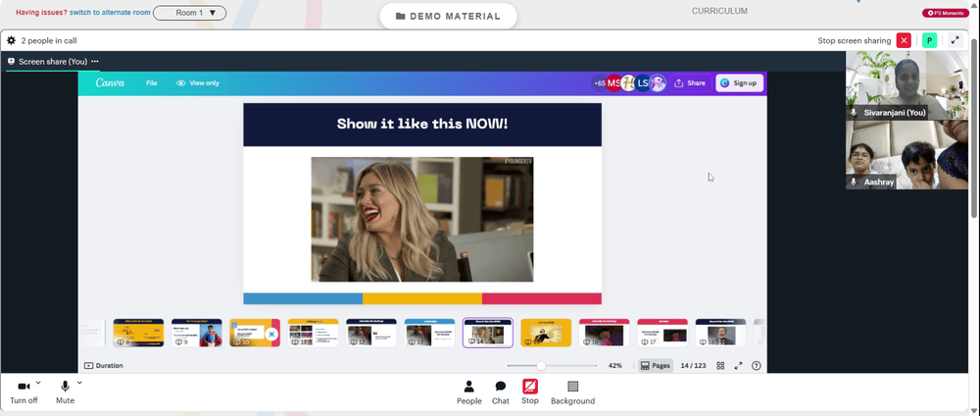Click the DEMO MATERIAL button
Screen dimensions: 980x416
[448, 17]
